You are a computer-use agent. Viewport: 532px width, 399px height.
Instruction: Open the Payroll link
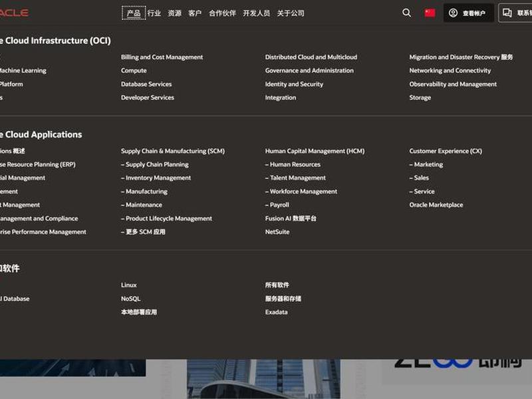click(277, 205)
